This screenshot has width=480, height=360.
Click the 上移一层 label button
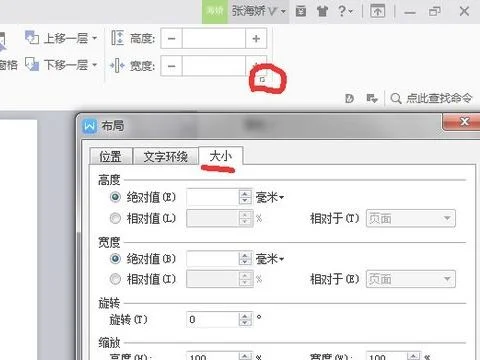click(66, 38)
